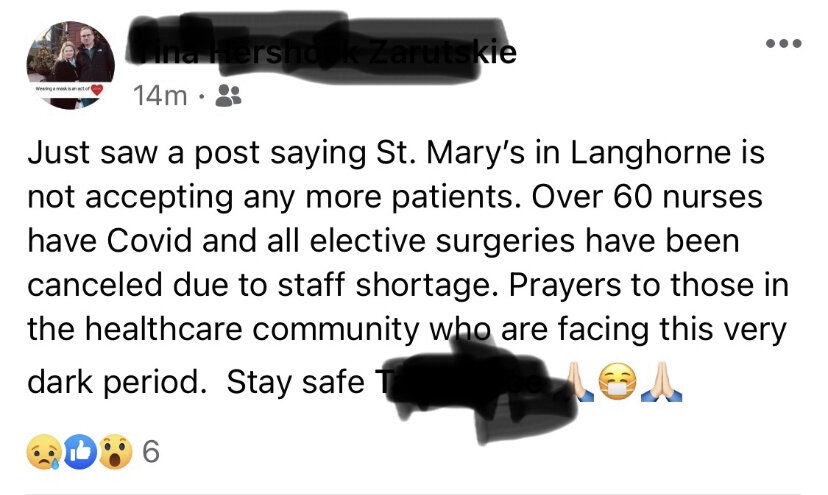Click the "Over 60 nurses" text
Viewport: 828px width, 495px height.
tap(647, 197)
